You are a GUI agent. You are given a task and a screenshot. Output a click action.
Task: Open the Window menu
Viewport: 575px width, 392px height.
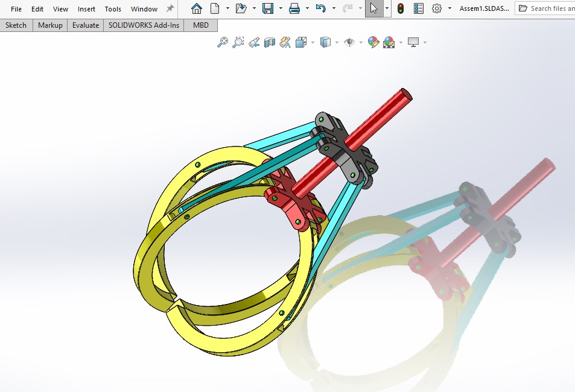[x=144, y=9]
